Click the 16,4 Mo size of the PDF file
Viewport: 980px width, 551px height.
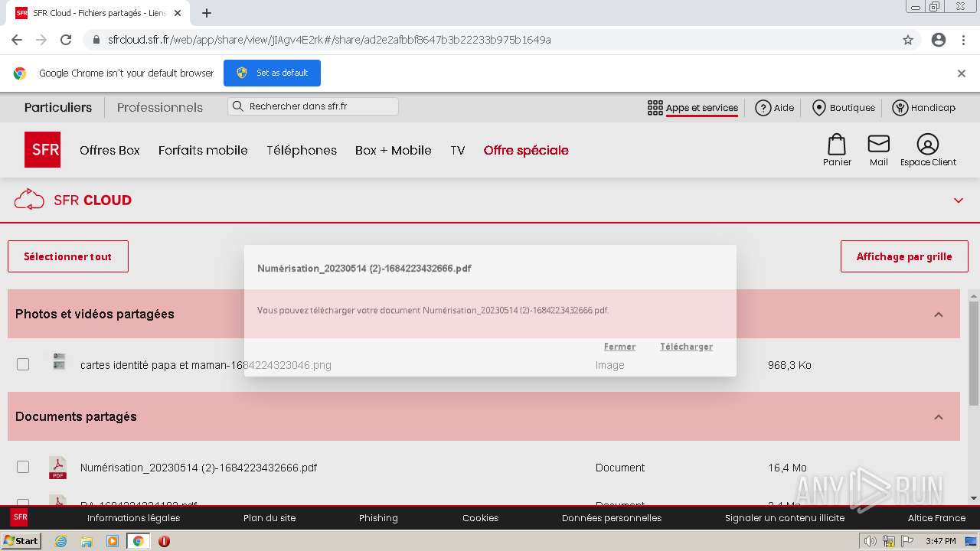click(x=788, y=468)
